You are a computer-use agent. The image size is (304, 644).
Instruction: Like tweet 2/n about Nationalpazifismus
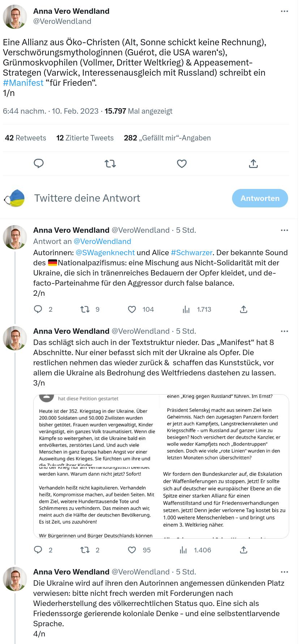[x=132, y=309]
